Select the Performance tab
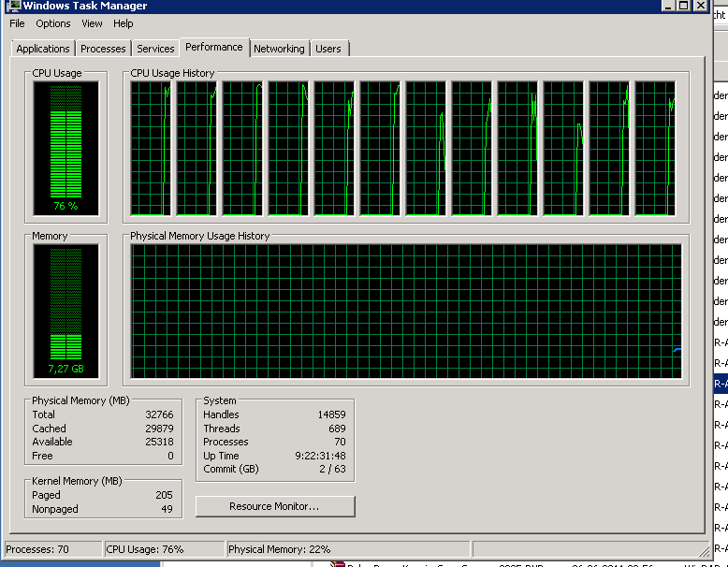Image resolution: width=728 pixels, height=567 pixels. pos(214,48)
